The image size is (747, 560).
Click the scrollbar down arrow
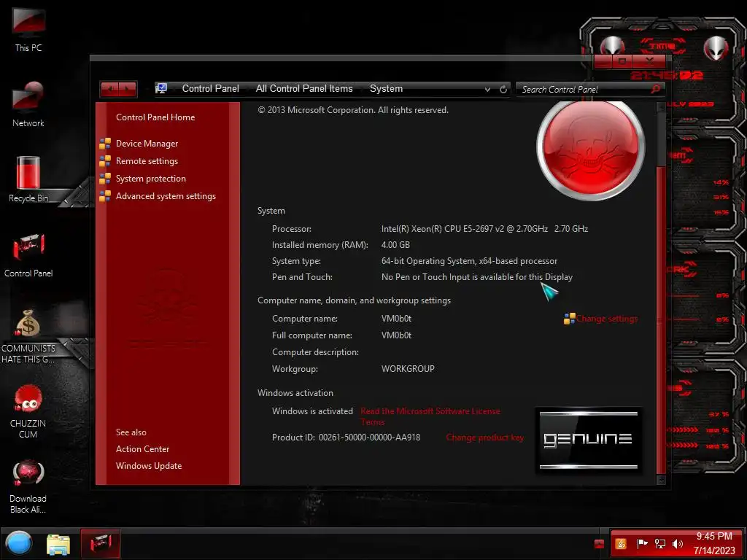coord(660,480)
